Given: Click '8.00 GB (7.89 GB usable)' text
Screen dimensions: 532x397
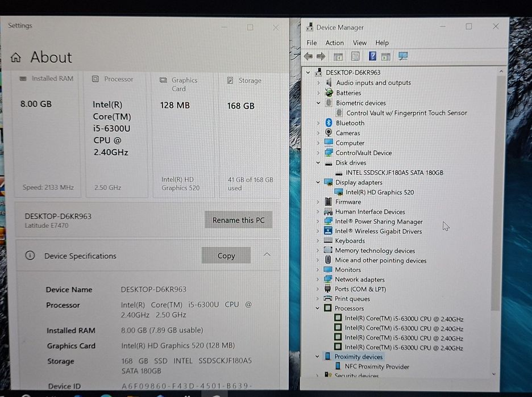Looking at the screenshot, I should point(162,330).
